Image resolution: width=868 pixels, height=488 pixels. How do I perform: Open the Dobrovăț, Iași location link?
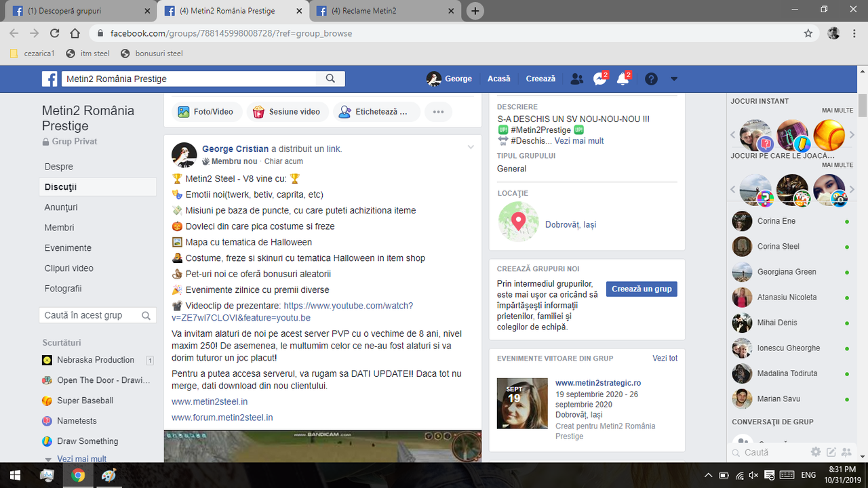pyautogui.click(x=571, y=224)
